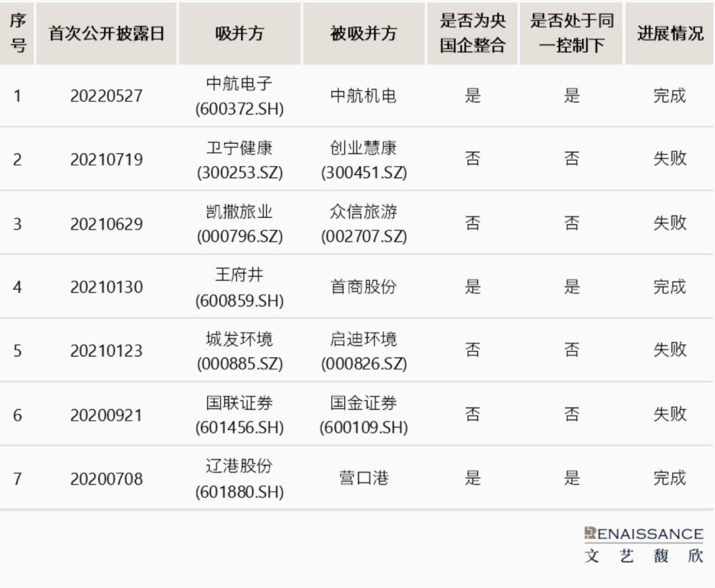Select the date cell 20220527
This screenshot has height=588, width=715.
tap(106, 96)
